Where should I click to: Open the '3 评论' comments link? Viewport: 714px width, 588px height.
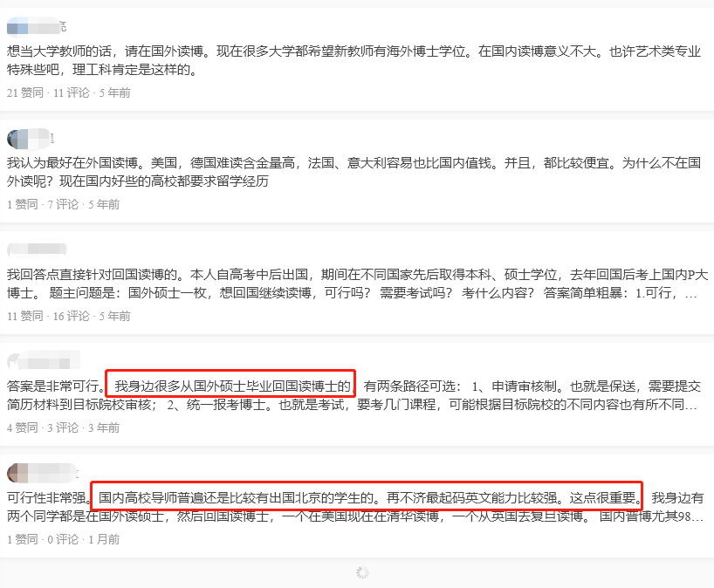(63, 427)
